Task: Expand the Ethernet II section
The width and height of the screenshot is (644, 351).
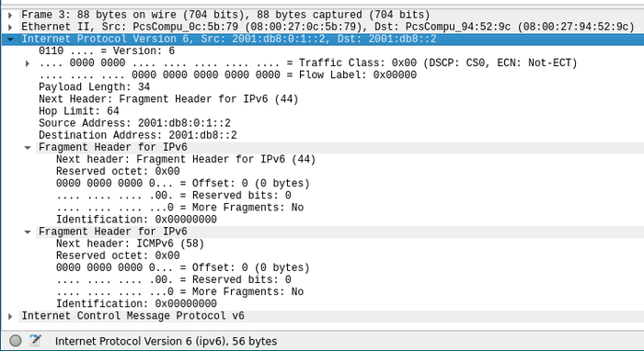Action: (10, 27)
